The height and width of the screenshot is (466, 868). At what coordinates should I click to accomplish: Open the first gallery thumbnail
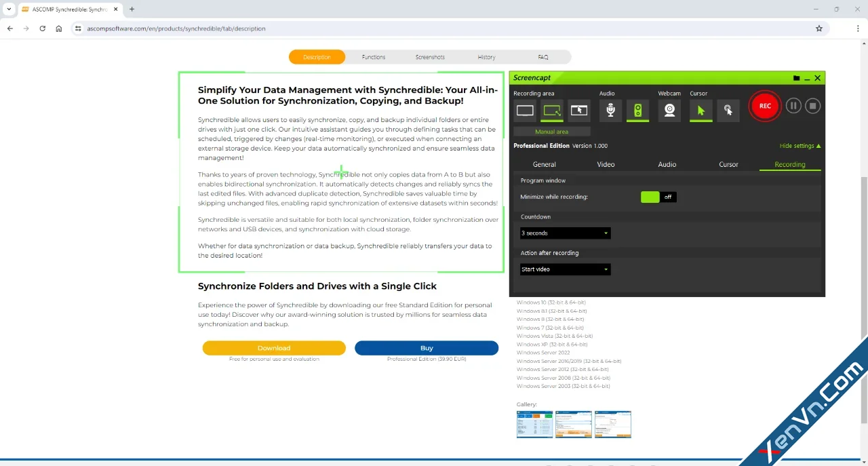tap(534, 424)
